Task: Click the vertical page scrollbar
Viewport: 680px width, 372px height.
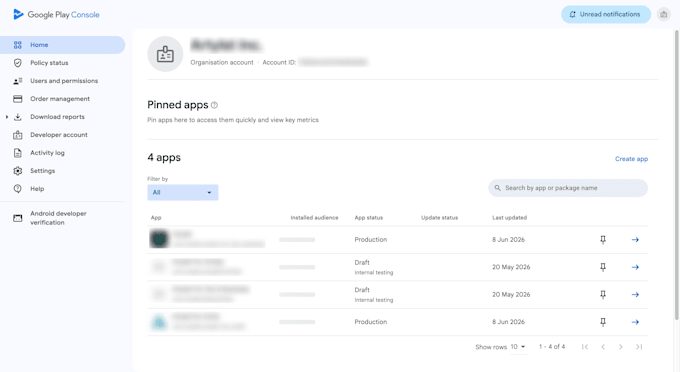Action: click(x=677, y=174)
